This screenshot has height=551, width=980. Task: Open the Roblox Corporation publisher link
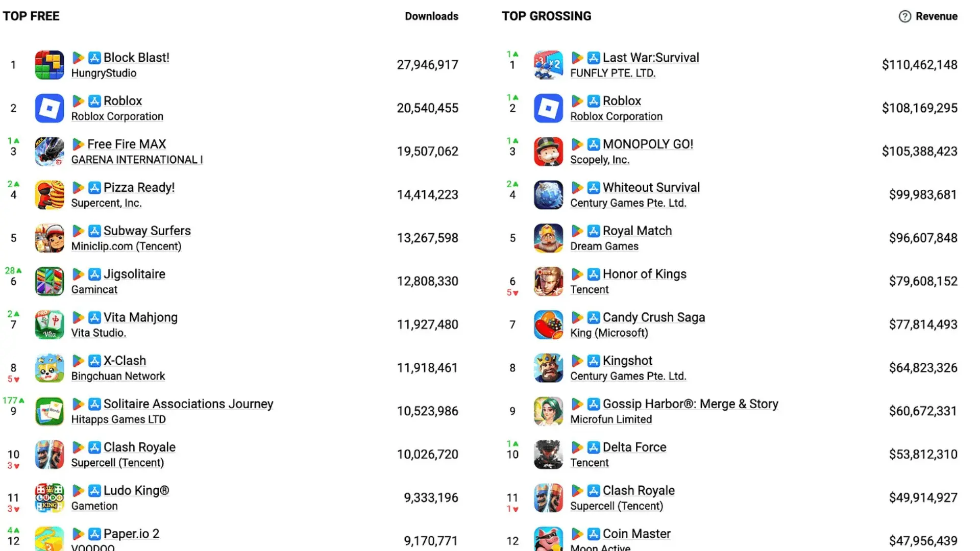click(117, 116)
